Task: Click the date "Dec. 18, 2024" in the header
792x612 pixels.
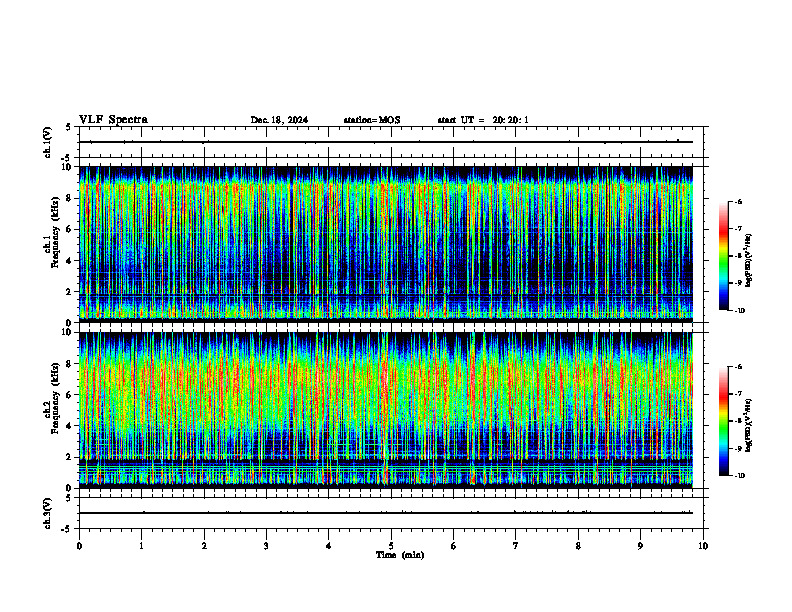Action: tap(279, 120)
